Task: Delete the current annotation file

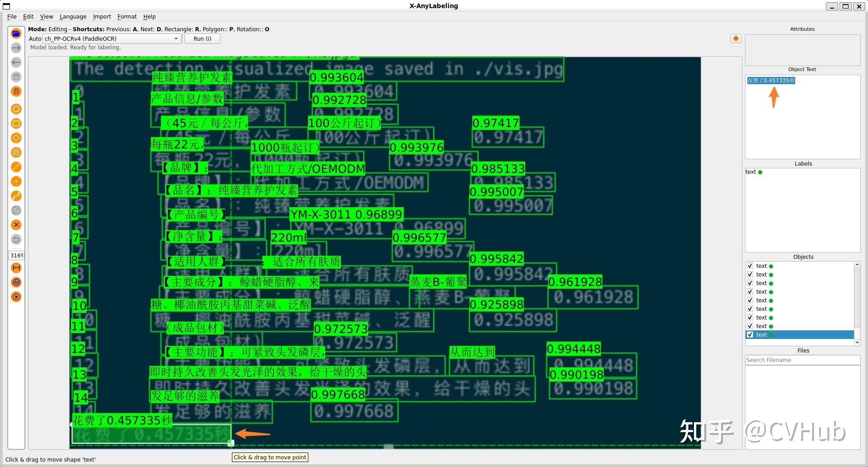Action: (16, 91)
